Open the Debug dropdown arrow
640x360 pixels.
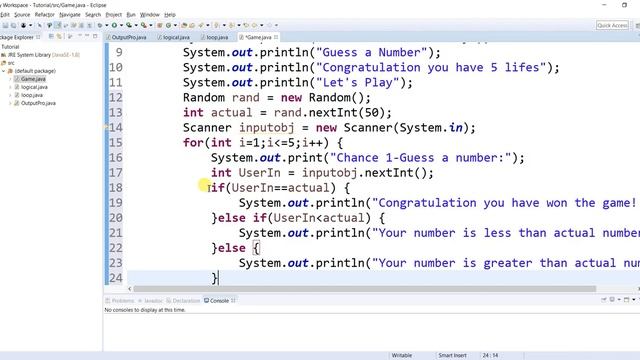107,25
